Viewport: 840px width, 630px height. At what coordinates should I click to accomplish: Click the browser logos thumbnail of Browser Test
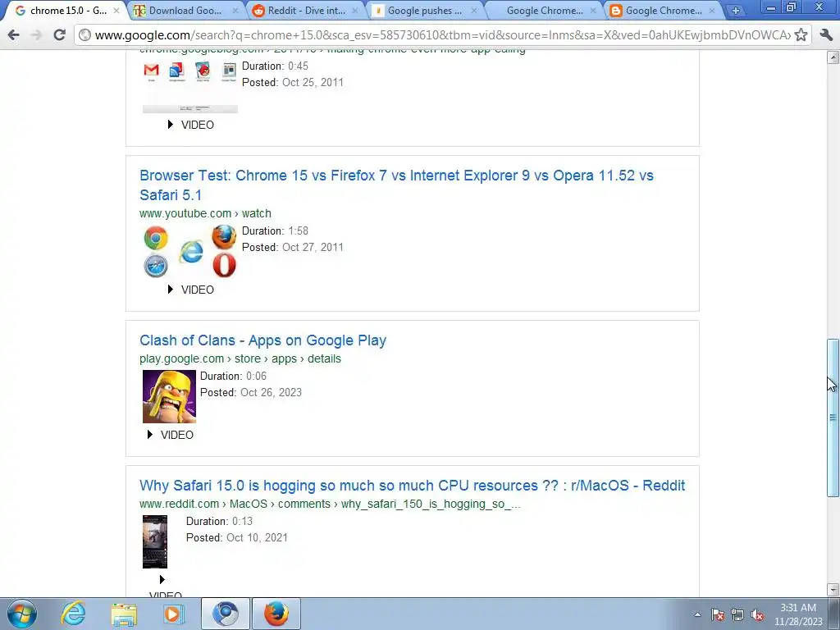tap(190, 251)
